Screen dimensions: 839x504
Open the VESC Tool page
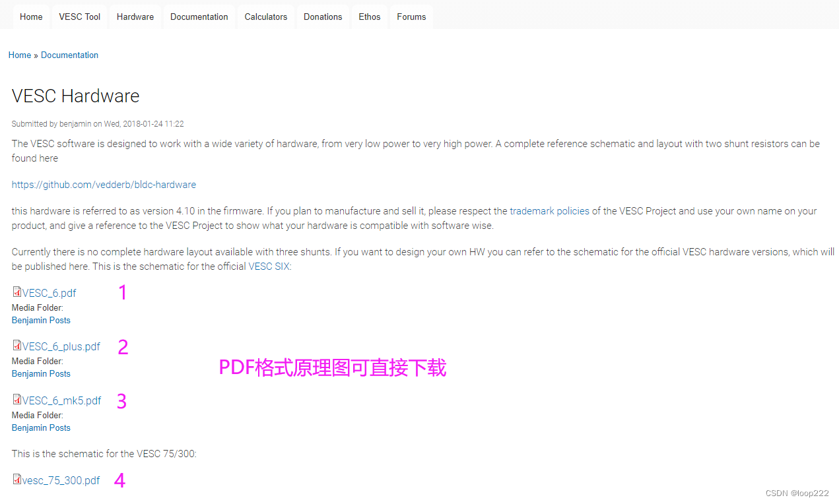tap(79, 16)
